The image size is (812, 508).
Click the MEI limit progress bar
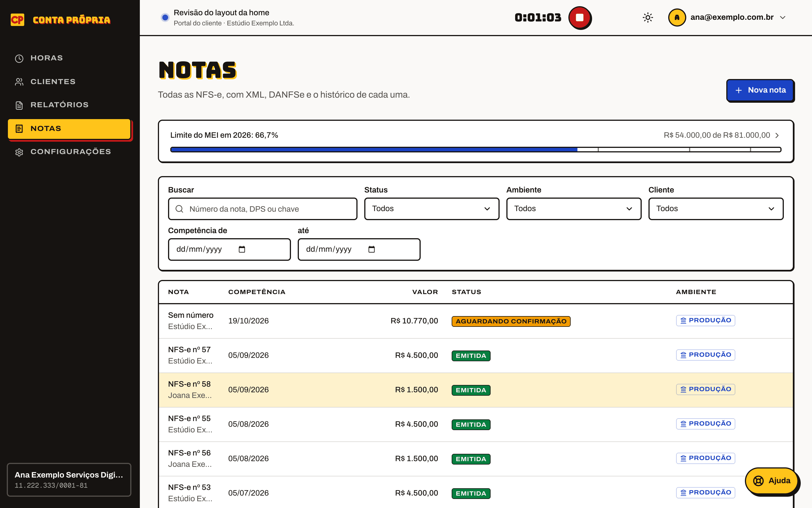[476, 150]
